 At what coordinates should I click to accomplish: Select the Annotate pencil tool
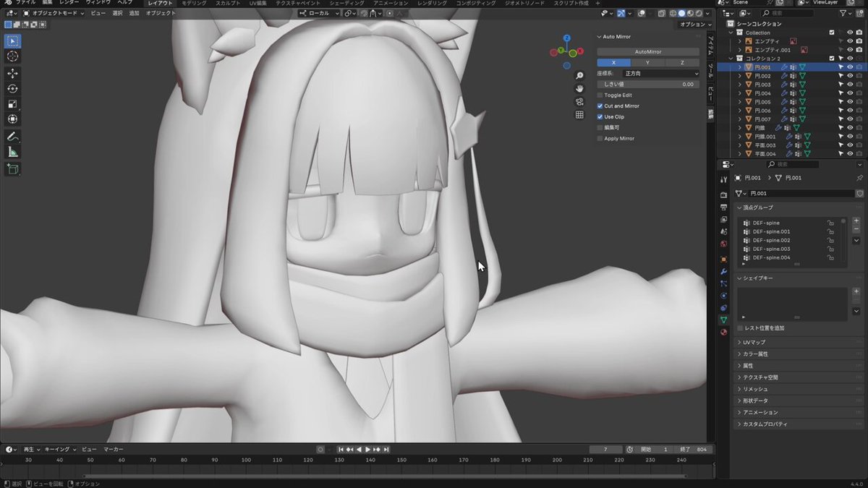[12, 137]
